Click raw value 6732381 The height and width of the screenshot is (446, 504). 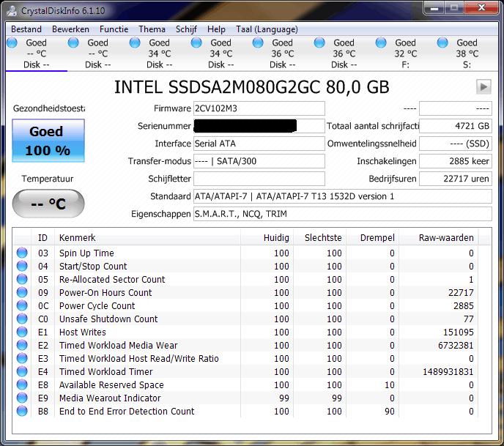coord(456,346)
